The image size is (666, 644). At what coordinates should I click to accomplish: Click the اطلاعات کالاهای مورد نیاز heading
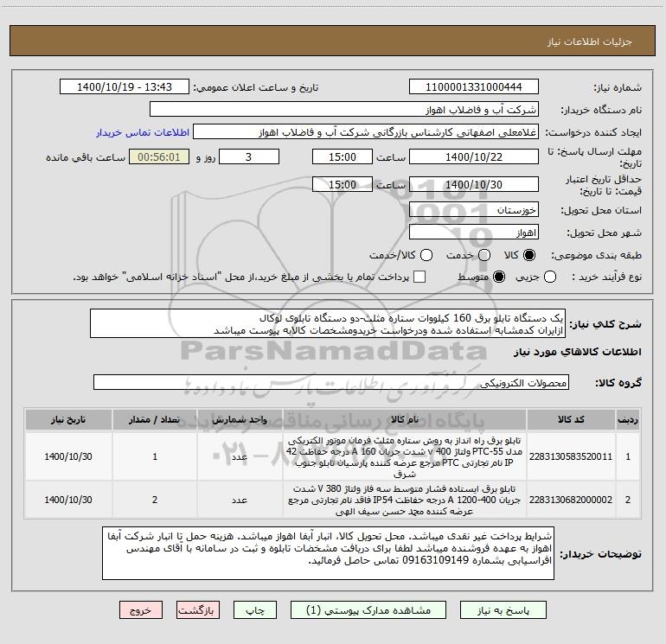pyautogui.click(x=577, y=352)
